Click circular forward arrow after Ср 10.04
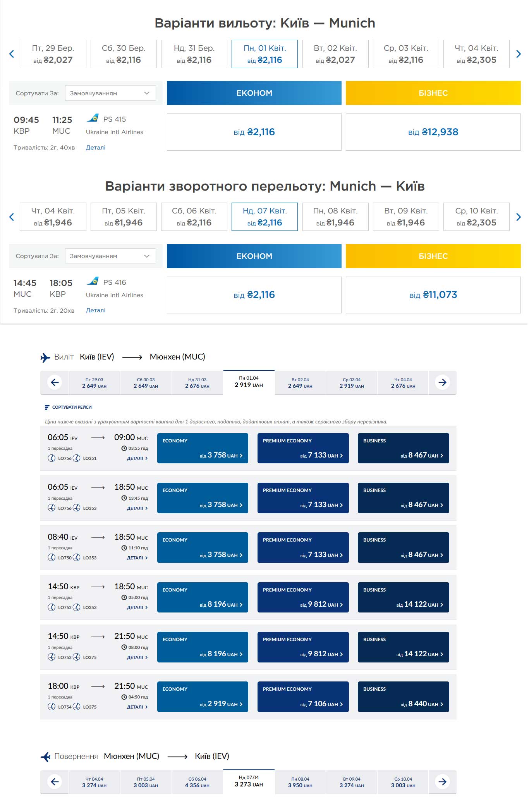Image resolution: width=529 pixels, height=812 pixels. 442,782
